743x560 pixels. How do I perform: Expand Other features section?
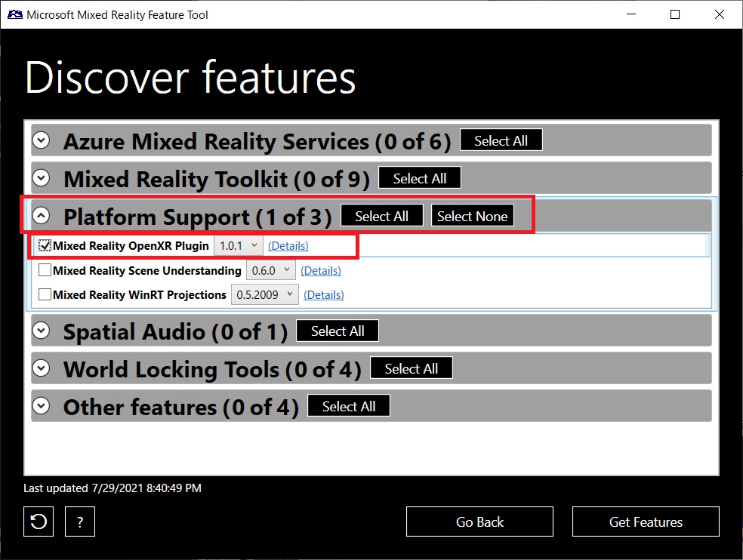click(x=41, y=405)
